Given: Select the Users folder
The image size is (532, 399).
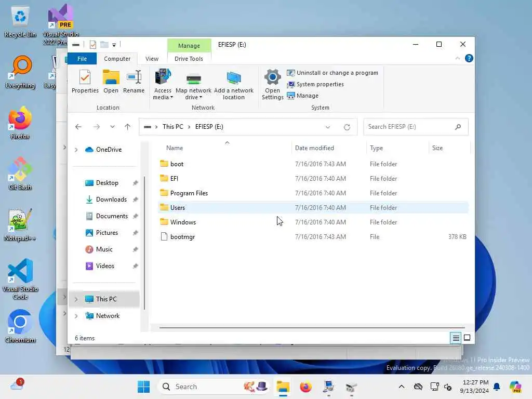Looking at the screenshot, I should (313, 208).
